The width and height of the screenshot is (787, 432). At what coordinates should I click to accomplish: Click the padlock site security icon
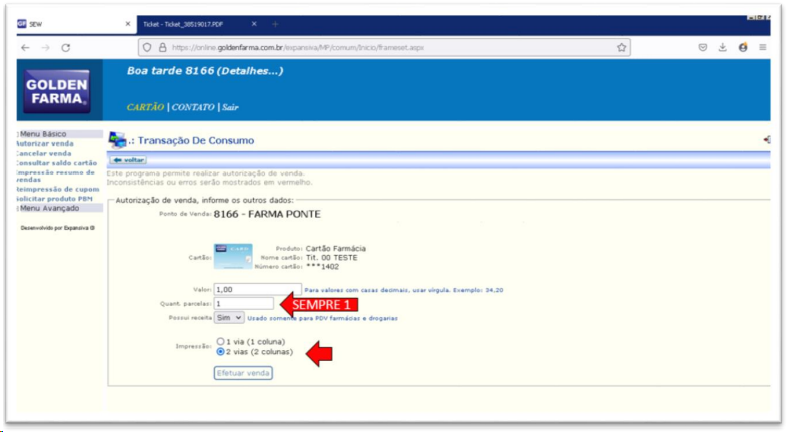coord(163,48)
